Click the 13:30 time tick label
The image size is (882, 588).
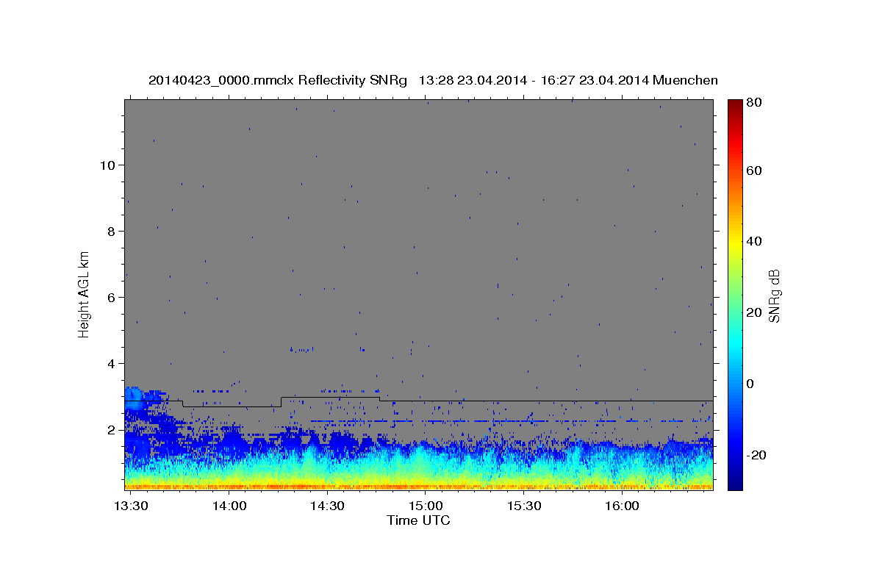130,506
